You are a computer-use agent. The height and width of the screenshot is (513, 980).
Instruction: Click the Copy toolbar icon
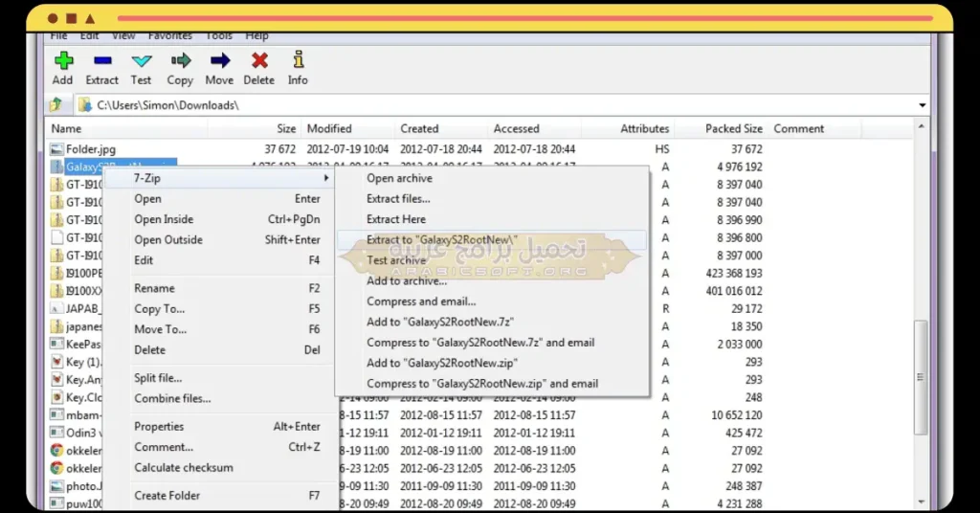coord(180,60)
